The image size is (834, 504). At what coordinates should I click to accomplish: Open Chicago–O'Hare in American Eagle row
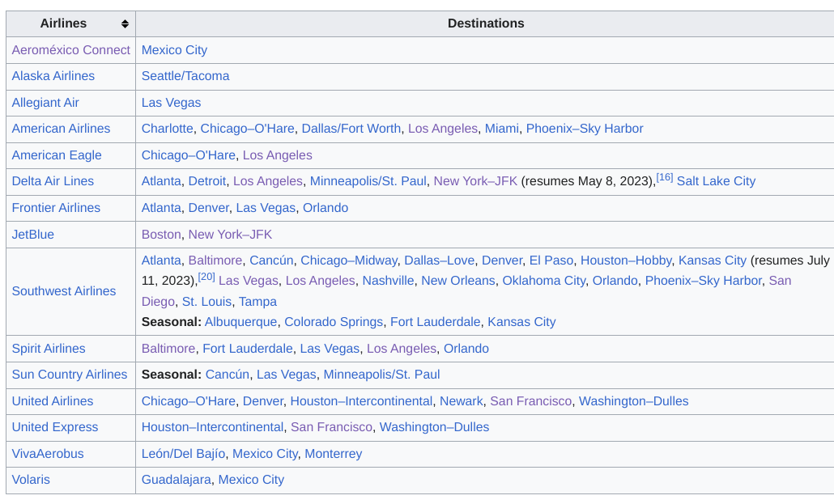(x=189, y=155)
